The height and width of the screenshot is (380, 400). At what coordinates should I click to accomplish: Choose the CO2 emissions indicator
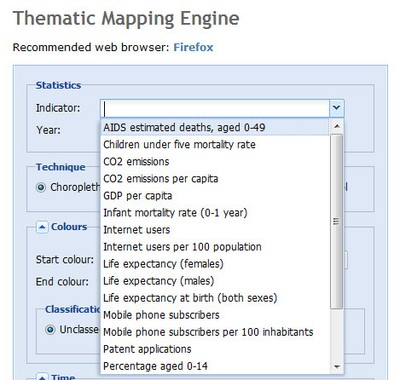pos(215,161)
